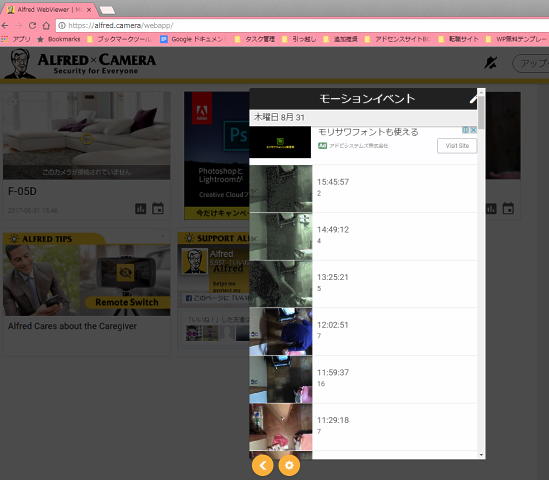Click the Alfred Camera logo
The image size is (549, 480).
point(81,64)
